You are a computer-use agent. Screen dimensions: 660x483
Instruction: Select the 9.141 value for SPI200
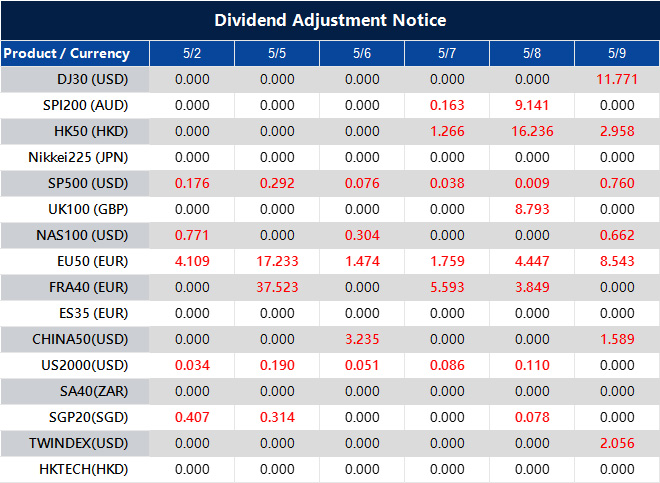532,105
